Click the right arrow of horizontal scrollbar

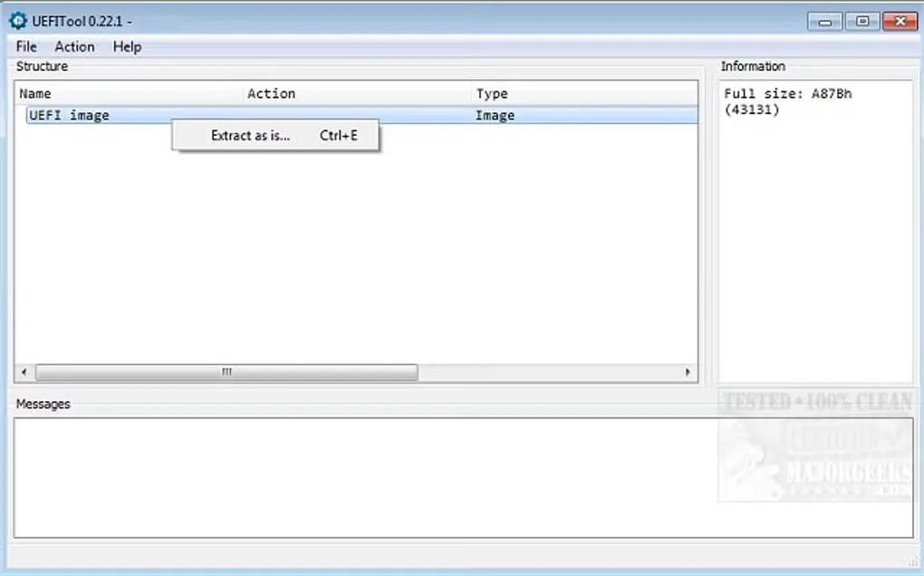click(x=688, y=372)
